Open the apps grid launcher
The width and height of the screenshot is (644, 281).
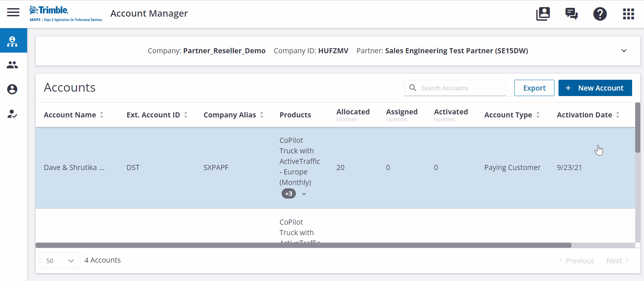[x=628, y=14]
